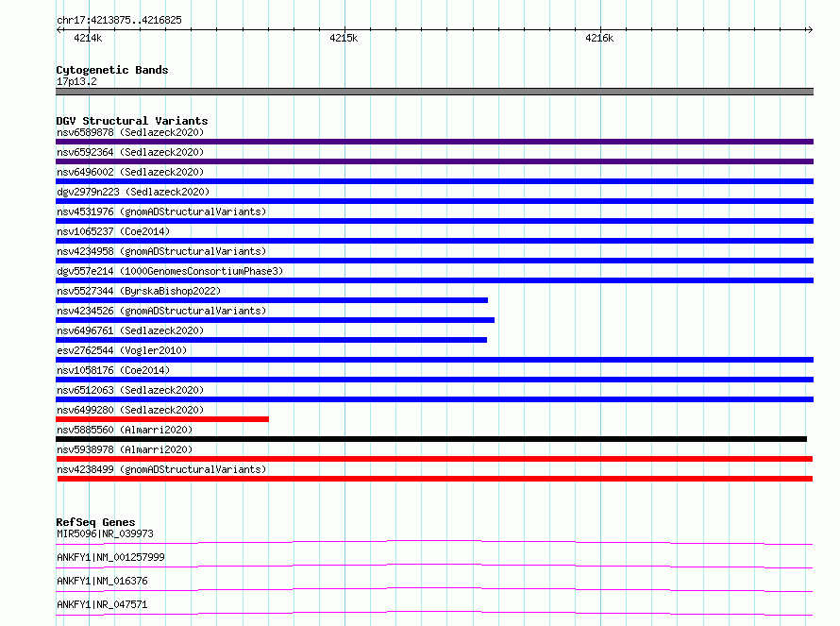Select the purple bar of variant nsv6592364
840x626 pixels.
pos(434,161)
